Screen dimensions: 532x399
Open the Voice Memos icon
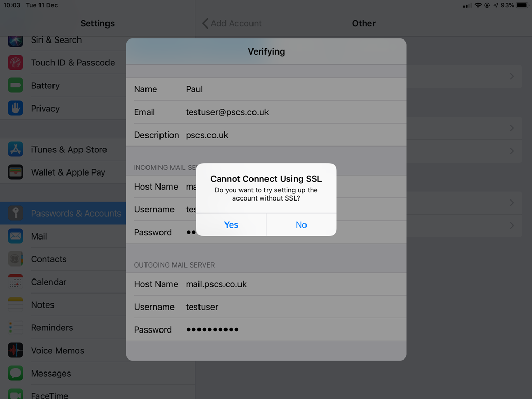[16, 351]
